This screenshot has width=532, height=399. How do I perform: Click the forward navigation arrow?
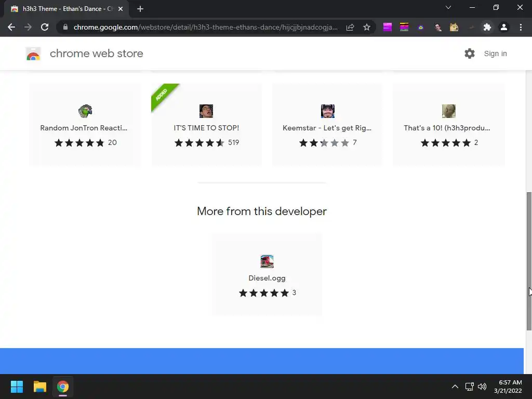click(x=28, y=27)
